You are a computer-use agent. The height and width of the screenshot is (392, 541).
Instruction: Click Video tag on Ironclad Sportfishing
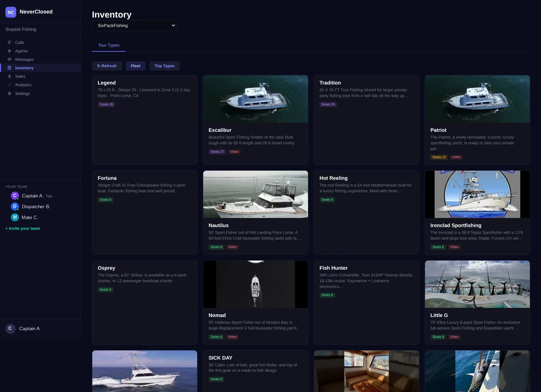click(454, 247)
